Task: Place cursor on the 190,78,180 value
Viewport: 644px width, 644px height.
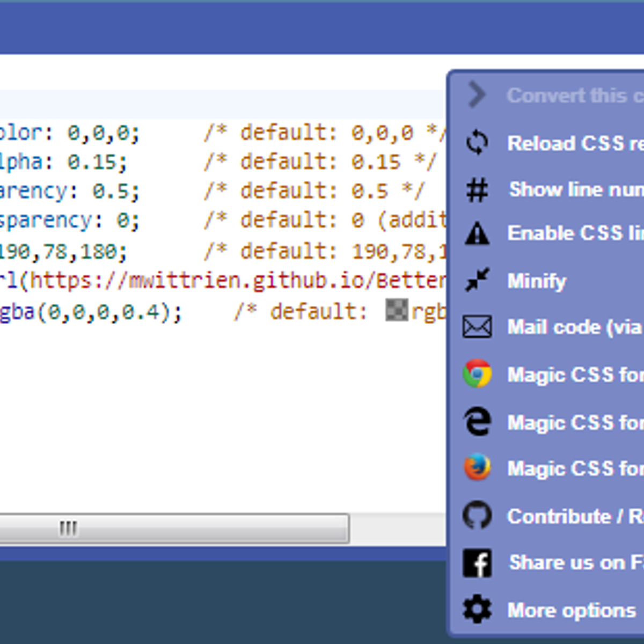Action: click(62, 251)
